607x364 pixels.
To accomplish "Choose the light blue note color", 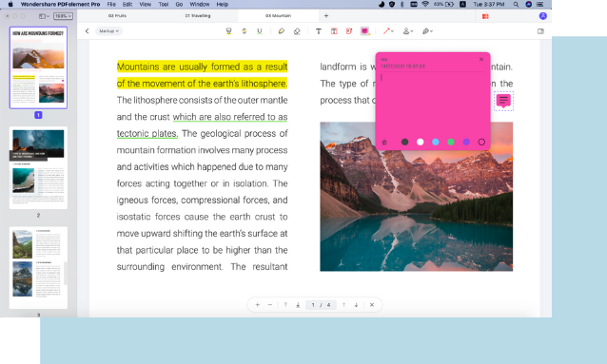I will pyautogui.click(x=436, y=142).
